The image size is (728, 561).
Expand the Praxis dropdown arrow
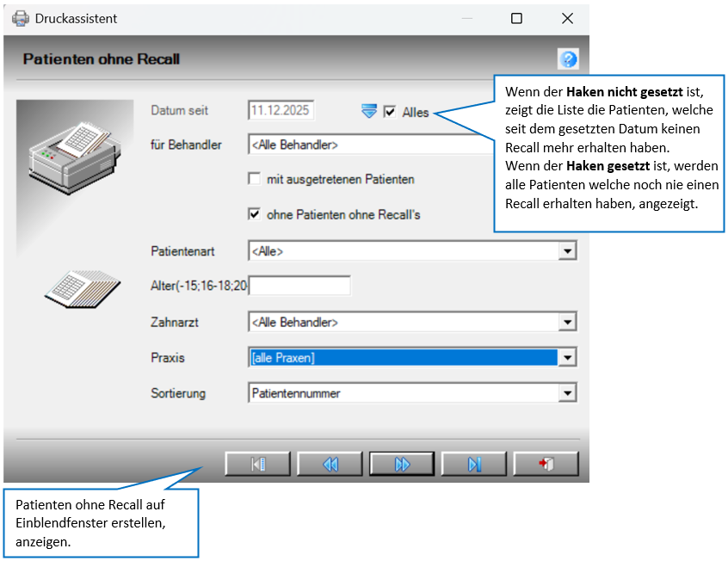tap(567, 358)
